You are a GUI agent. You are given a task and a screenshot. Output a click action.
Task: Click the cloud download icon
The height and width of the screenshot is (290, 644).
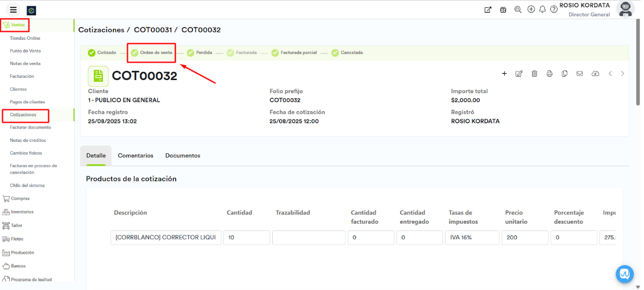(x=595, y=74)
